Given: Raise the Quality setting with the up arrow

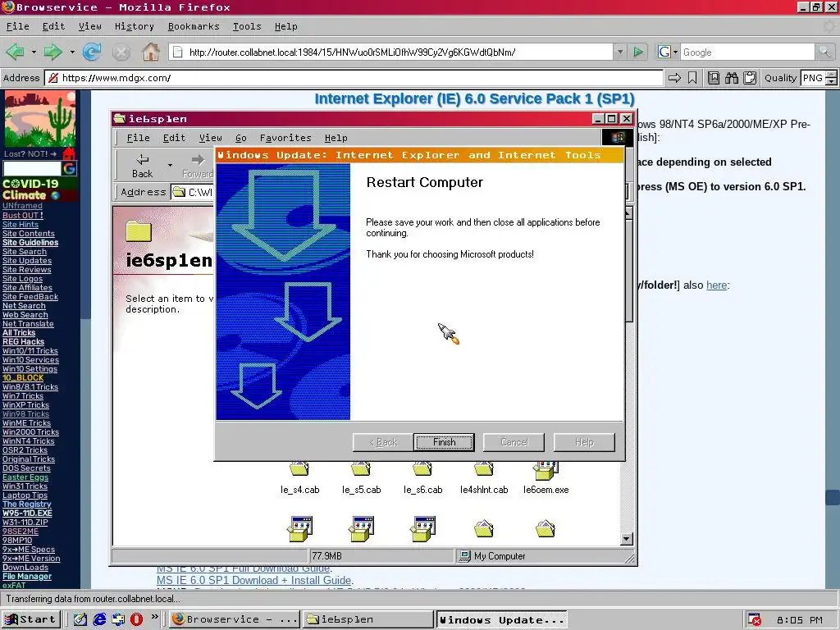Looking at the screenshot, I should [831, 75].
